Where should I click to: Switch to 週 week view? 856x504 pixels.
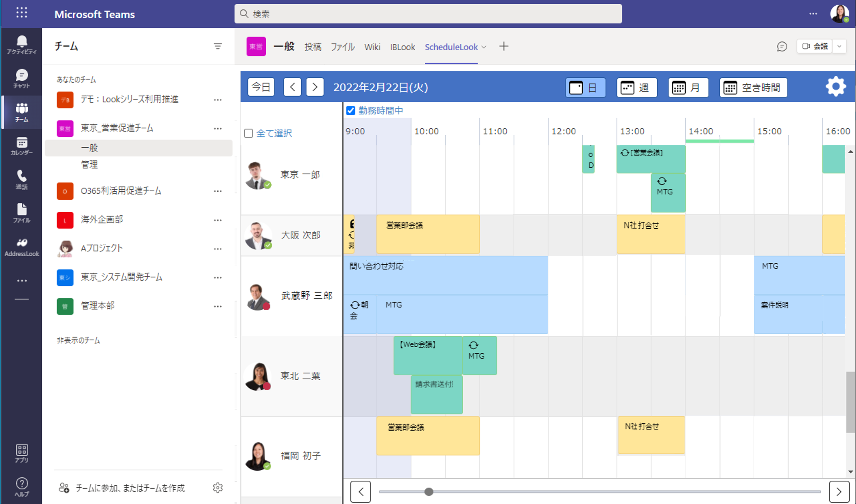(637, 88)
